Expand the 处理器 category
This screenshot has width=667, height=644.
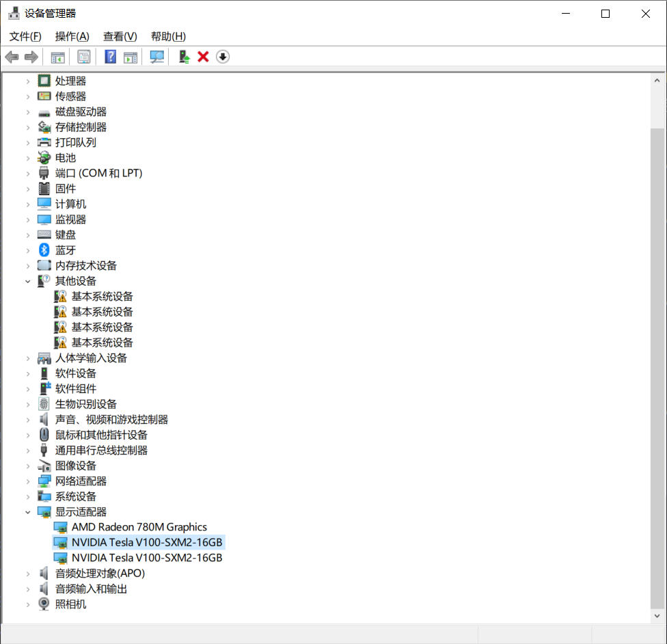point(28,81)
